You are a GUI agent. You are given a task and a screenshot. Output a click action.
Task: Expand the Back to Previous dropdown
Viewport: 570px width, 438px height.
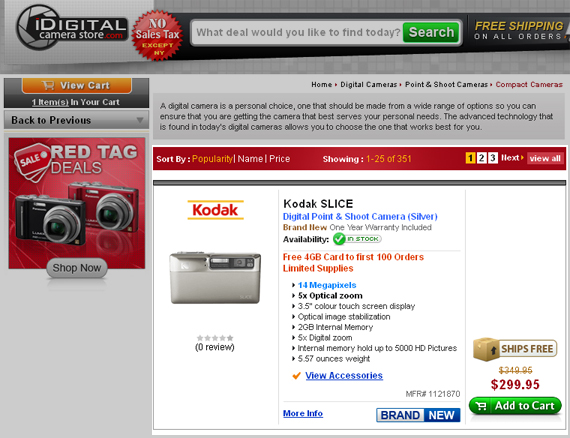click(x=76, y=120)
